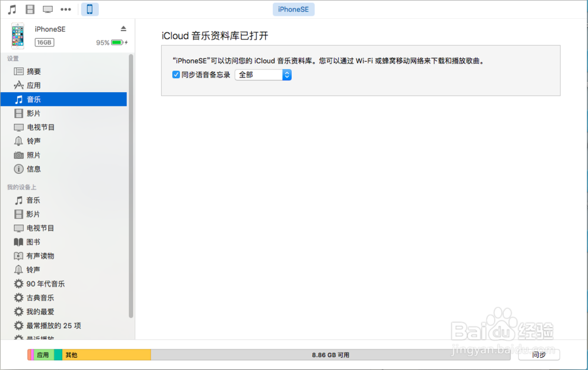Click the 应用 storage bar segment
The height and width of the screenshot is (370, 588).
[44, 355]
